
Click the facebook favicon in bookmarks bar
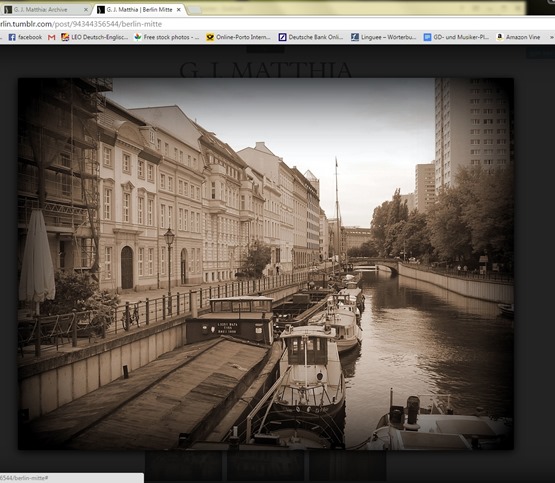click(12, 37)
